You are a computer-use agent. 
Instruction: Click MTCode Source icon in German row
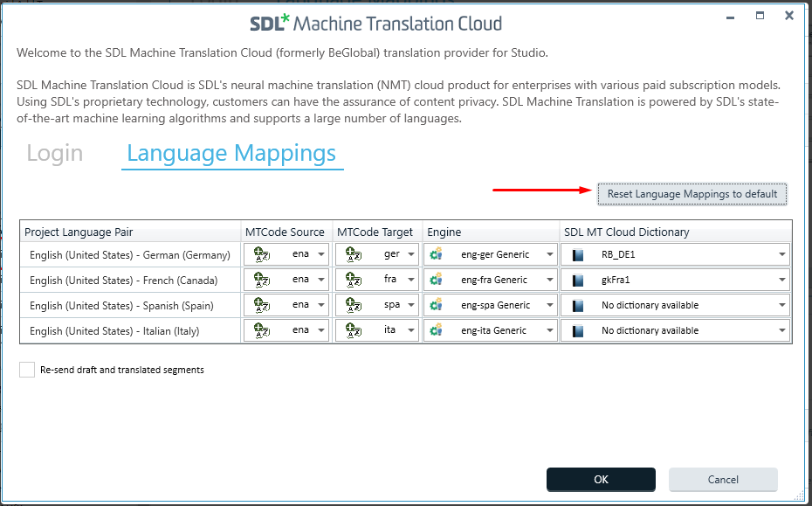pos(262,254)
